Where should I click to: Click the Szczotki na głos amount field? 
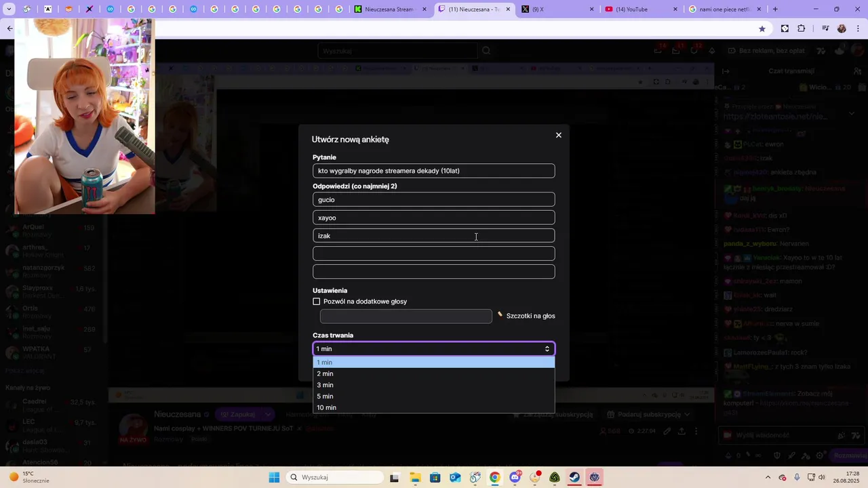pyautogui.click(x=406, y=316)
